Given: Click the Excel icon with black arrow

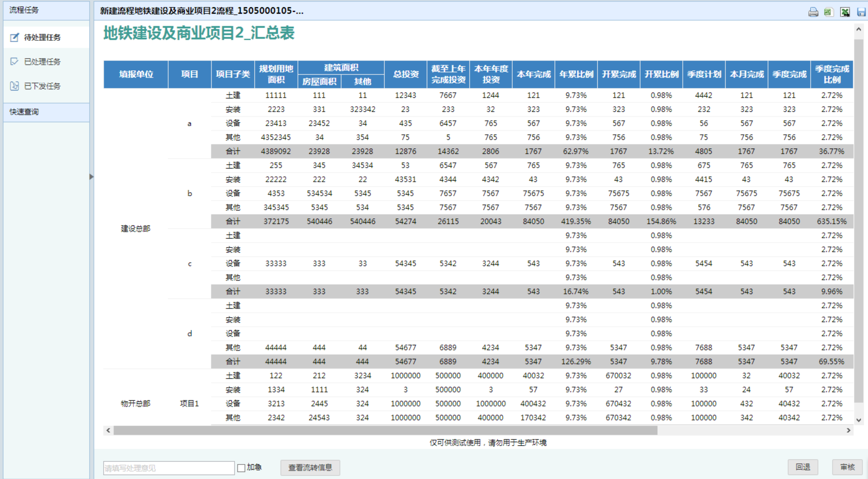Looking at the screenshot, I should pyautogui.click(x=845, y=12).
